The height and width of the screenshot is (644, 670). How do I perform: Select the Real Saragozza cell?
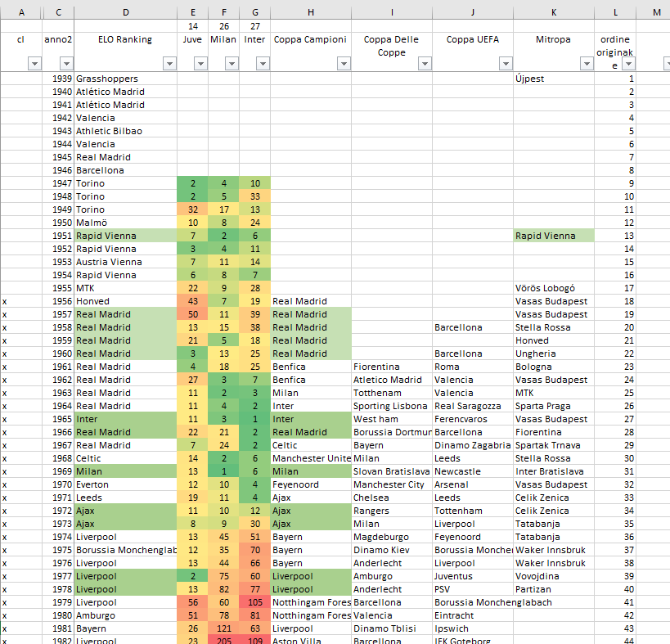[473, 406]
